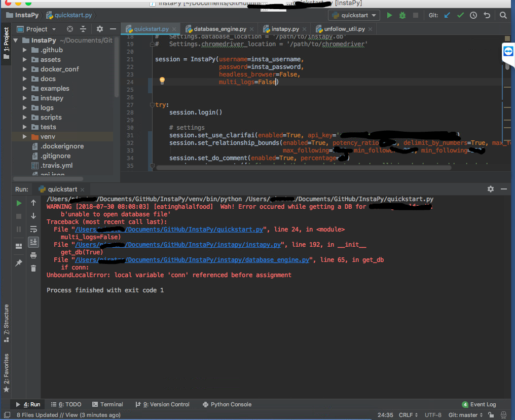Fold the try block at line 27
Viewport: 515px width, 420px height.
click(x=152, y=105)
